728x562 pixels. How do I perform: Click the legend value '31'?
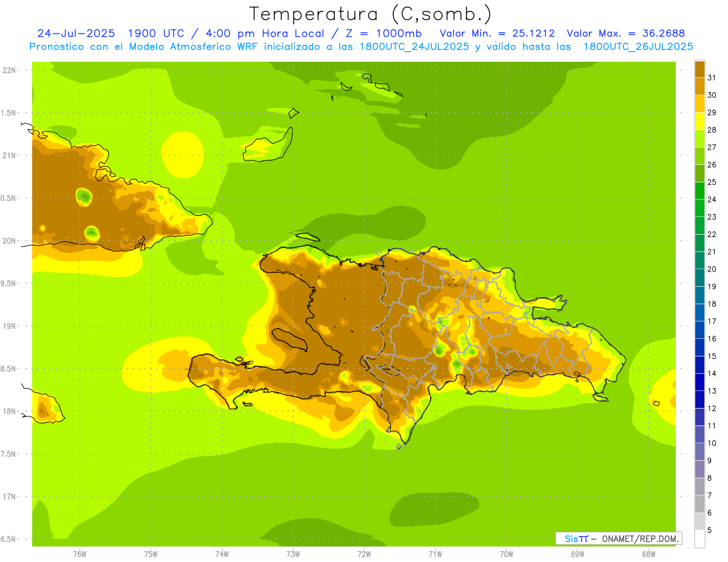(712, 78)
